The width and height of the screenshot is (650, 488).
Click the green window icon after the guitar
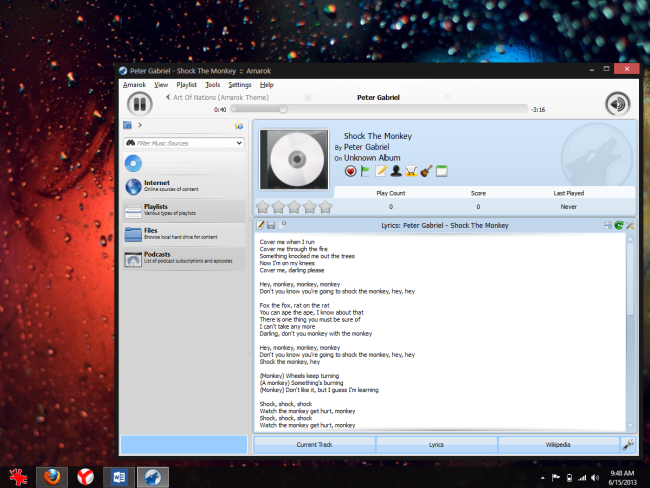(441, 171)
